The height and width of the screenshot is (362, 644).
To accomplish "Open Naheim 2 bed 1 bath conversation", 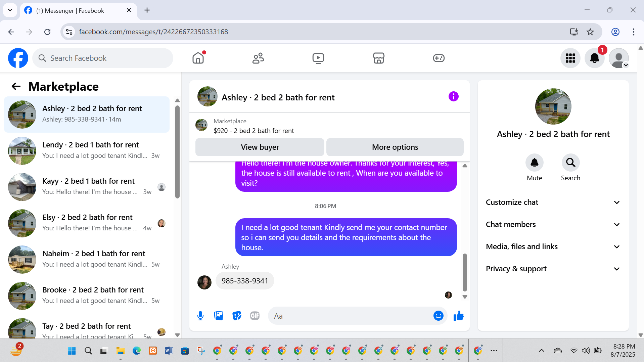I will tap(87, 260).
